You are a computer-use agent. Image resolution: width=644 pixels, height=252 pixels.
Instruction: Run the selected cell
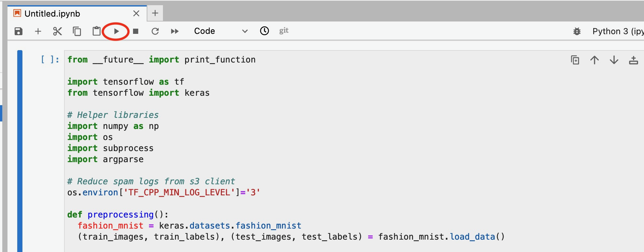point(116,31)
